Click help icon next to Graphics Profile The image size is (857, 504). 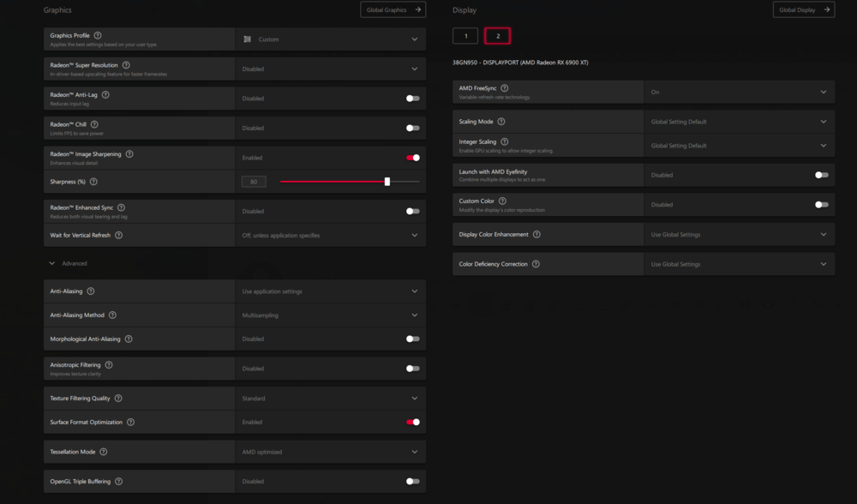(x=98, y=35)
